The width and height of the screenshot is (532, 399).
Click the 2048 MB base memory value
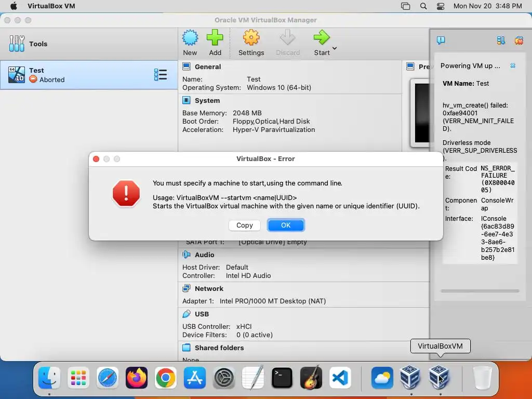(247, 113)
